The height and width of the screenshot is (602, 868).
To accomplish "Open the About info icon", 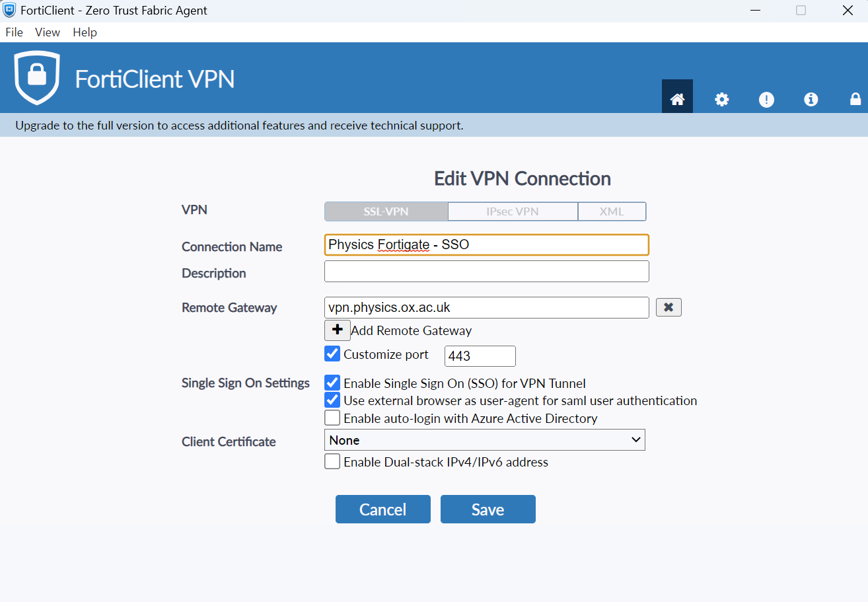I will (x=811, y=99).
